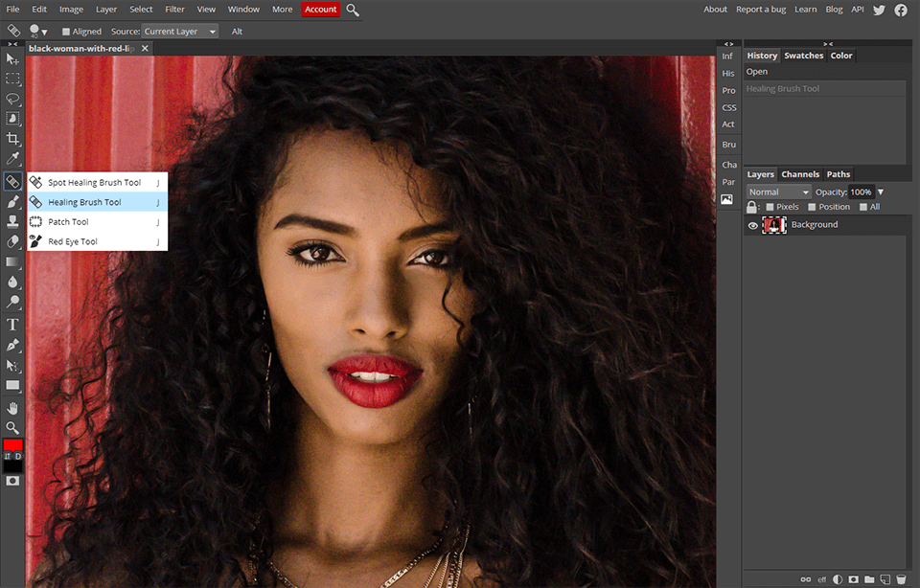920x588 pixels.
Task: Select the Type tool
Action: (x=13, y=324)
